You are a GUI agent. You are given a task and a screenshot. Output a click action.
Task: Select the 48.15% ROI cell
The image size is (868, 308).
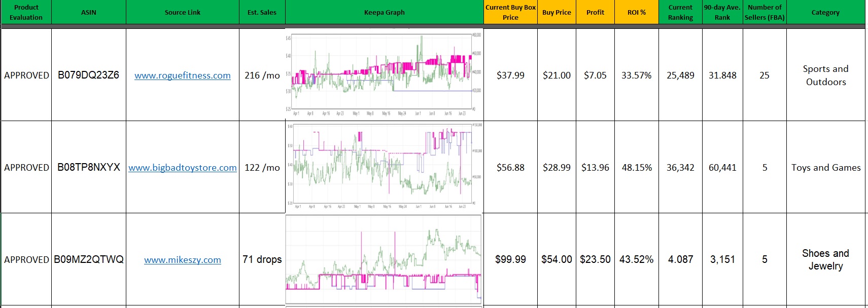click(637, 167)
